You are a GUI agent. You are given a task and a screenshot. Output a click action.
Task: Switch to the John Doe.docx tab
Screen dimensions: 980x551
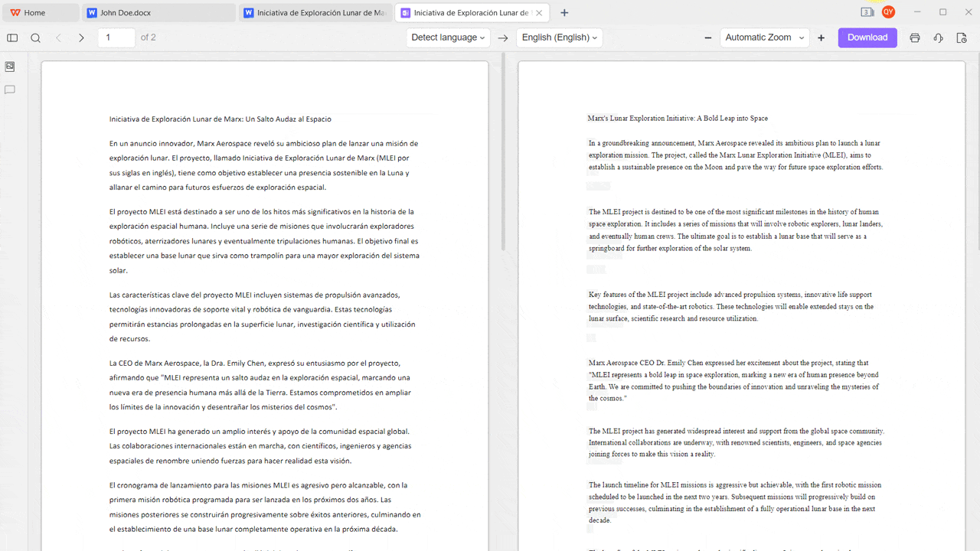tap(158, 13)
